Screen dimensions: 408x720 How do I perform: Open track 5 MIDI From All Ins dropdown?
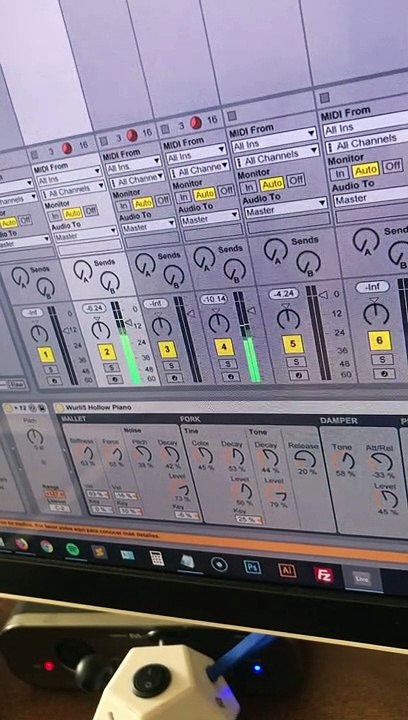(x=274, y=140)
